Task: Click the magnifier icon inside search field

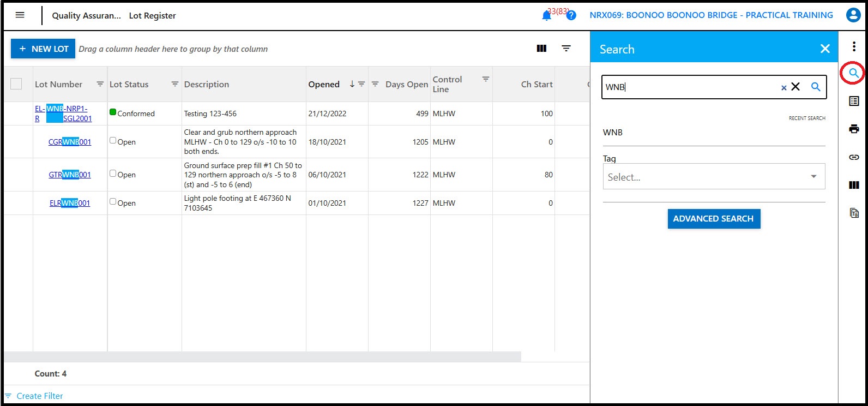Action: coord(816,87)
